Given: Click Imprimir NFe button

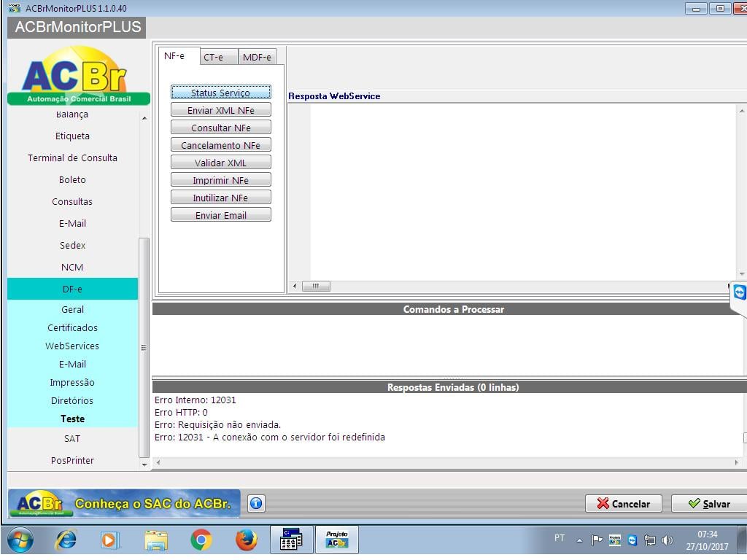Looking at the screenshot, I should tap(220, 180).
